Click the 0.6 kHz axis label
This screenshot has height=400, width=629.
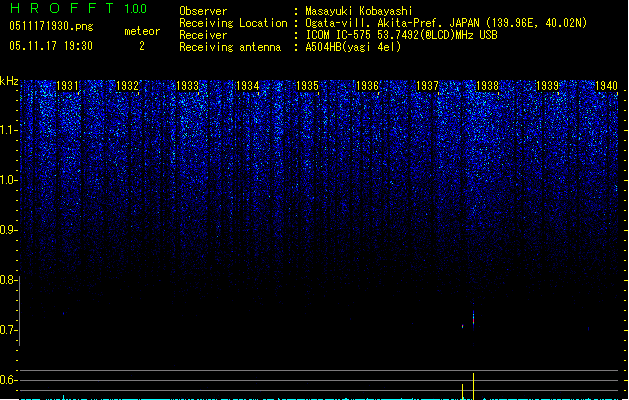7,380
